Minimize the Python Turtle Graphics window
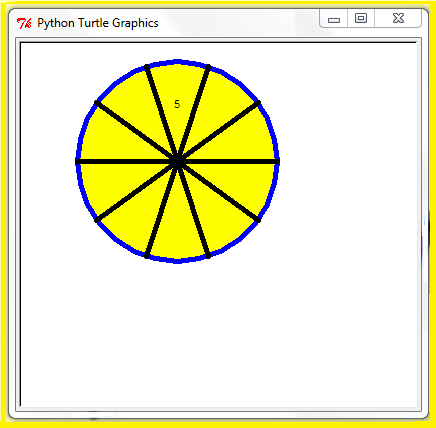436x428 pixels. pyautogui.click(x=334, y=19)
